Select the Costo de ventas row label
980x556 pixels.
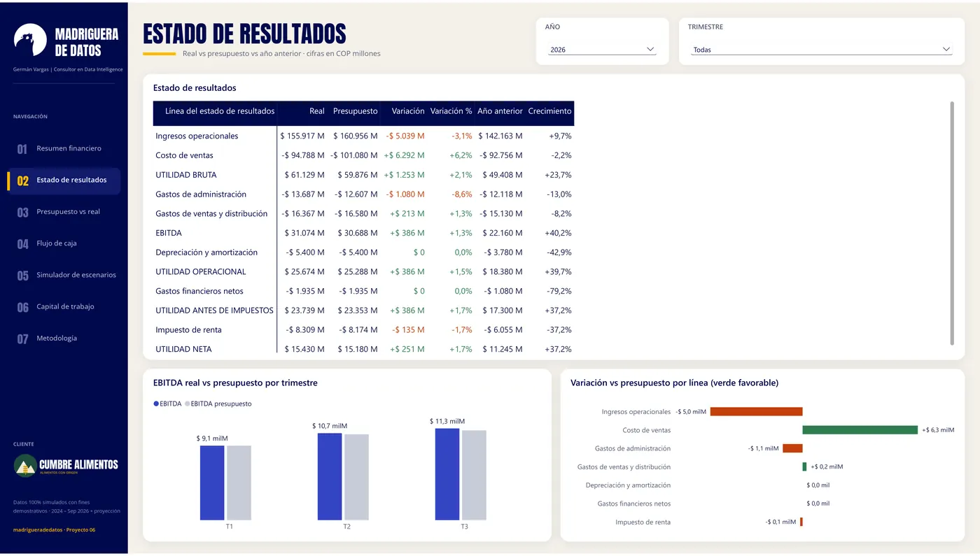pos(184,155)
